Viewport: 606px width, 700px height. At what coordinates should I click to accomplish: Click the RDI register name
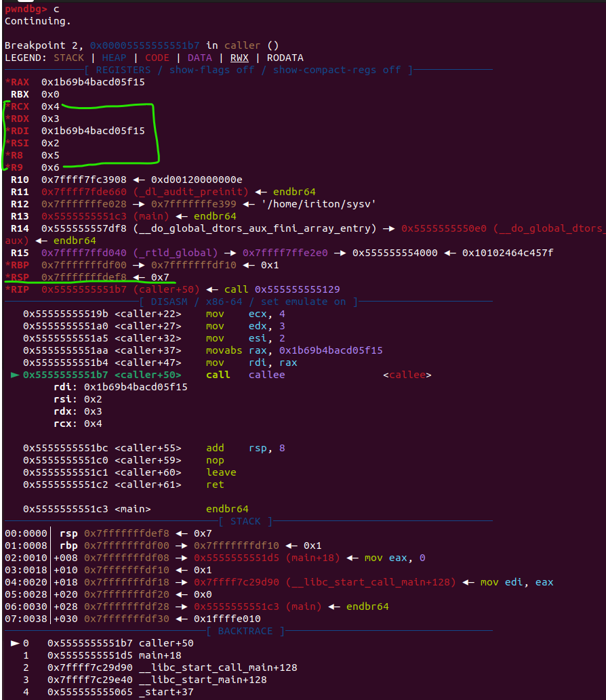coord(20,131)
